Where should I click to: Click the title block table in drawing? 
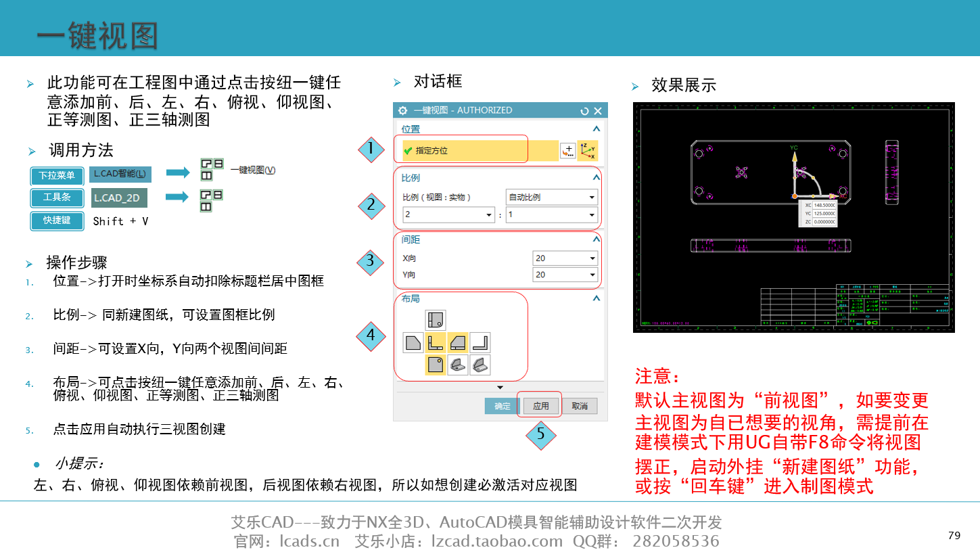click(856, 306)
